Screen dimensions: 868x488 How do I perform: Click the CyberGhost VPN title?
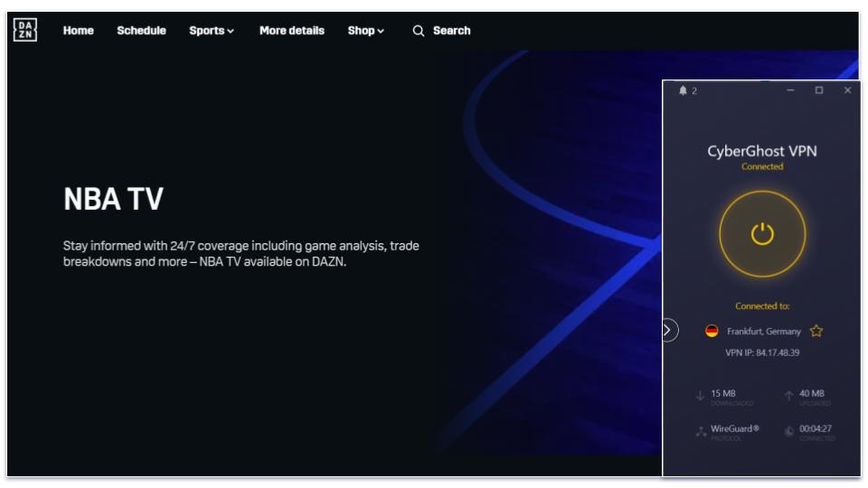point(762,151)
